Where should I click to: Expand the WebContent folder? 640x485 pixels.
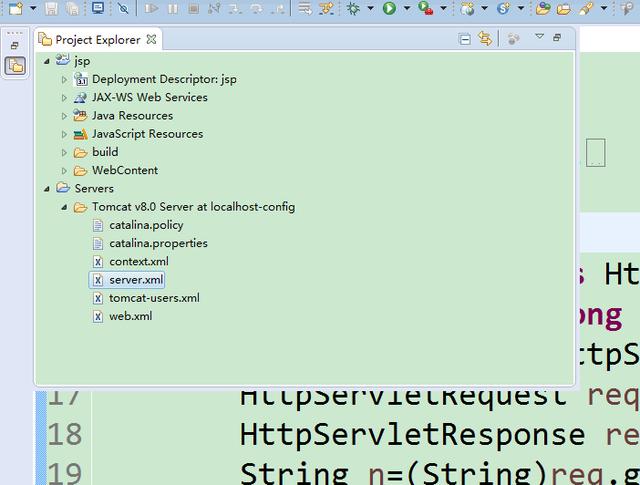[x=64, y=171]
